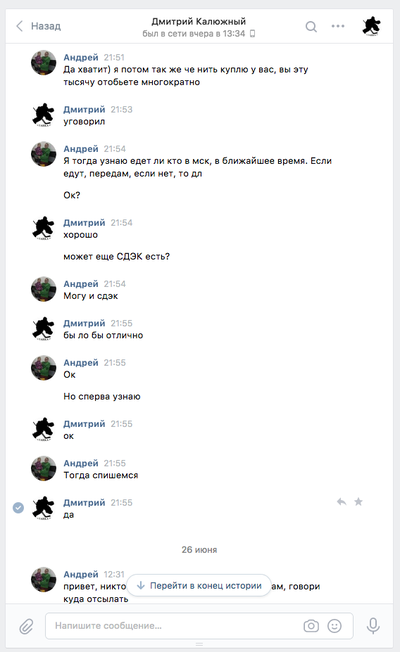Open Дмитрий's name link on 'уговорил' message
The width and height of the screenshot is (400, 652).
[x=84, y=109]
